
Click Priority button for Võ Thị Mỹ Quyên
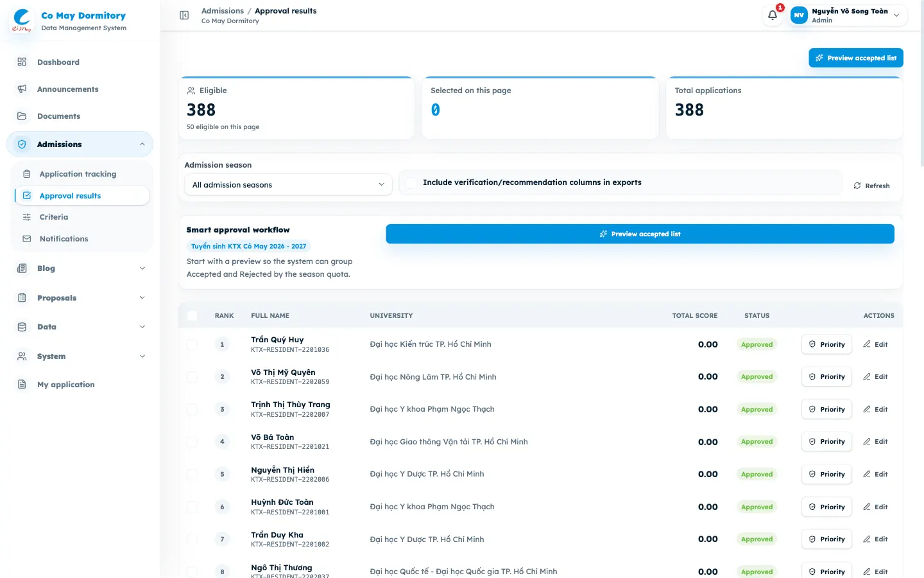coord(826,377)
